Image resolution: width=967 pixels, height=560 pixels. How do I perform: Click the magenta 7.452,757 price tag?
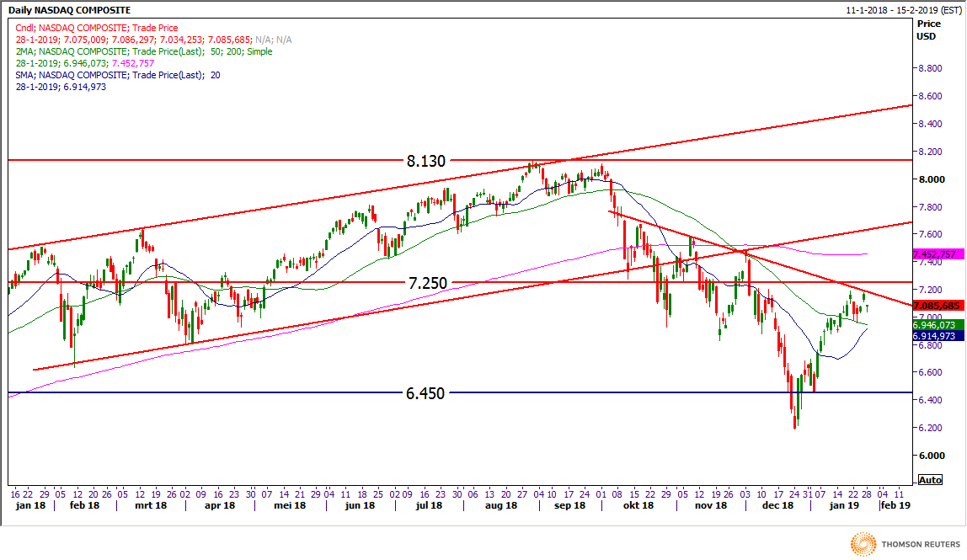[938, 254]
